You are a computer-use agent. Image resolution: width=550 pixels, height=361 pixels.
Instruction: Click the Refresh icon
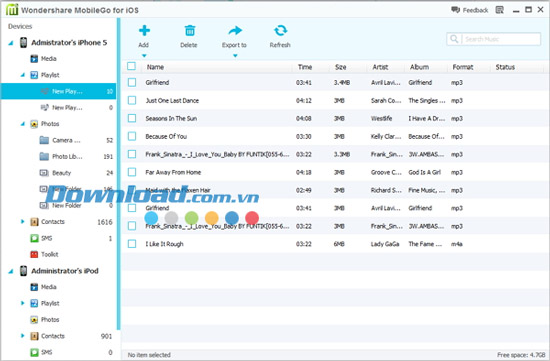281,31
